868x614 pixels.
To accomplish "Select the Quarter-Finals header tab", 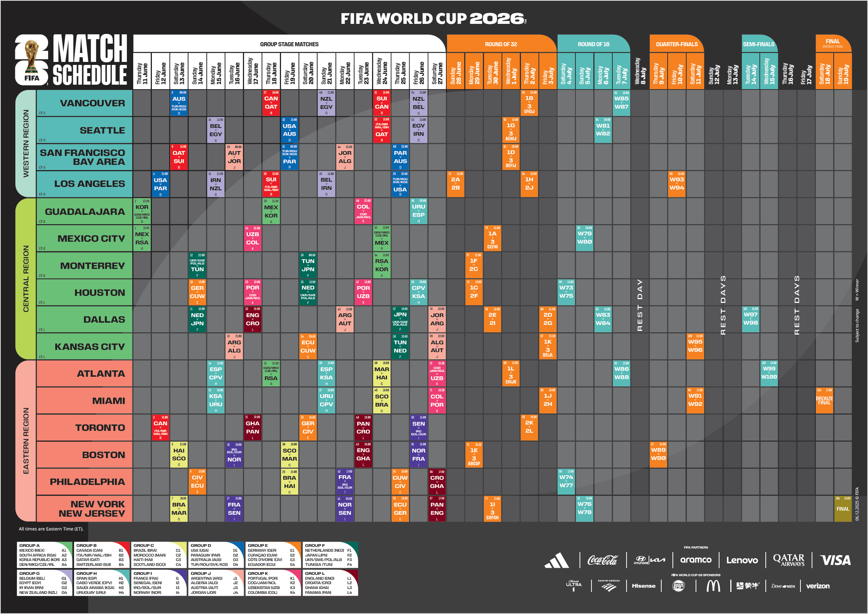I will (x=677, y=44).
